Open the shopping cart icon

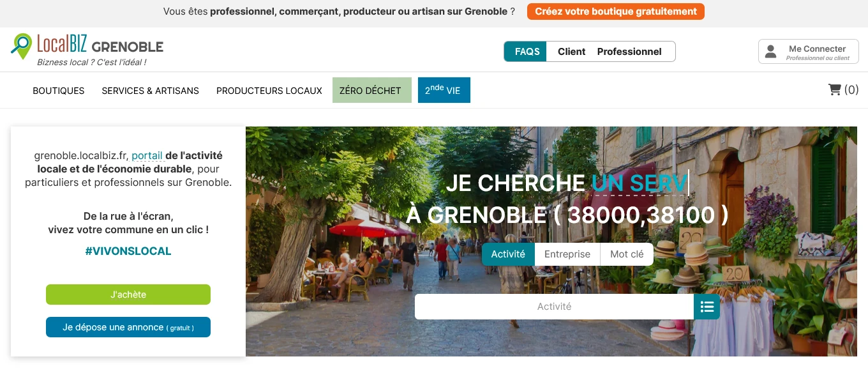[x=834, y=90]
